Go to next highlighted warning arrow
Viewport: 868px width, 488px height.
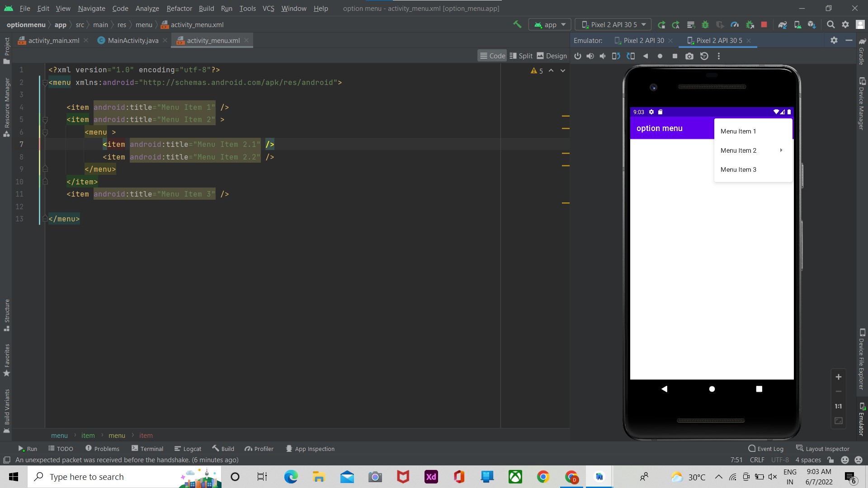click(563, 70)
